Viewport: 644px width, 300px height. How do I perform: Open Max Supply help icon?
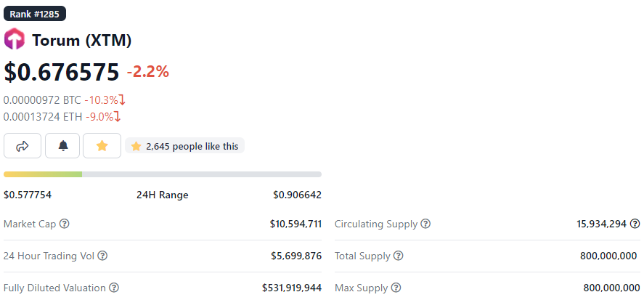[396, 288]
